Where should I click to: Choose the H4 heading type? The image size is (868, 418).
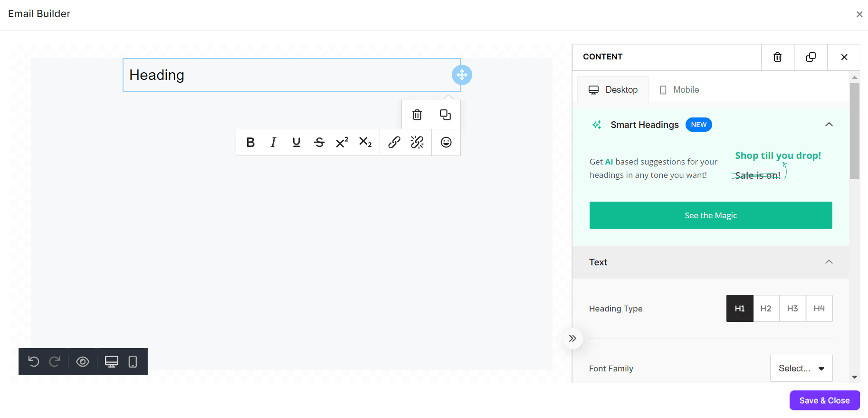(819, 309)
